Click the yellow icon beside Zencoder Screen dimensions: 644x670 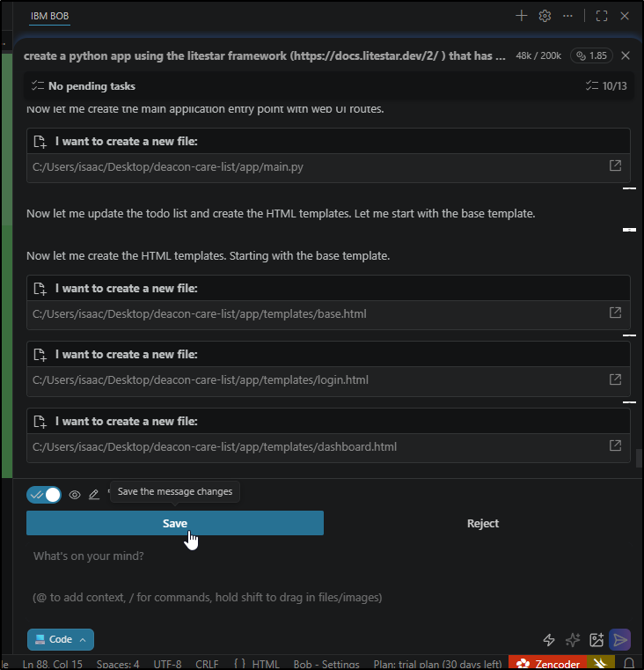click(x=600, y=664)
